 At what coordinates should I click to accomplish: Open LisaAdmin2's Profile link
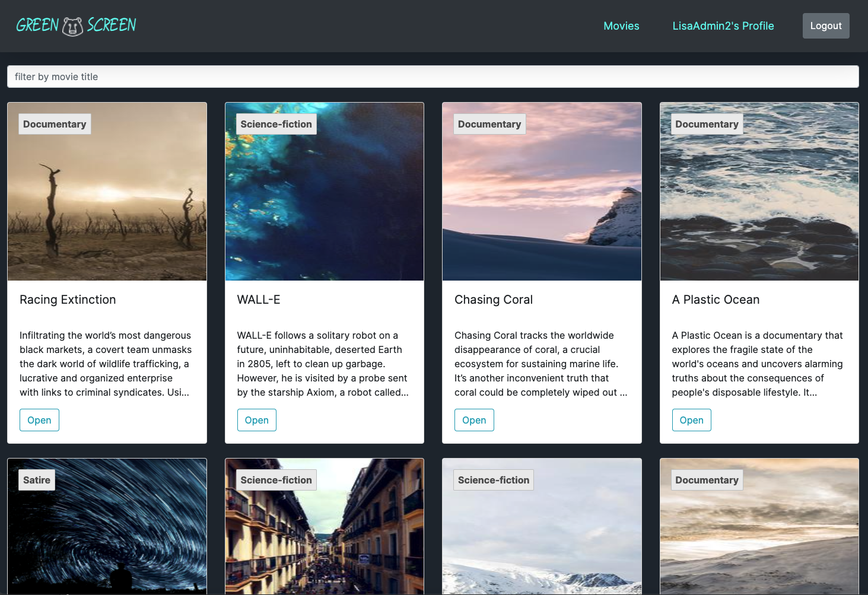723,26
